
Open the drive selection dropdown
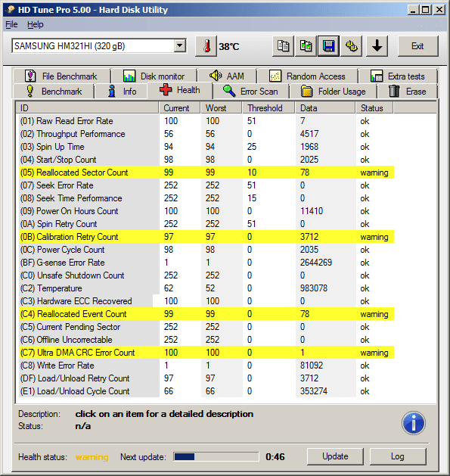click(180, 46)
